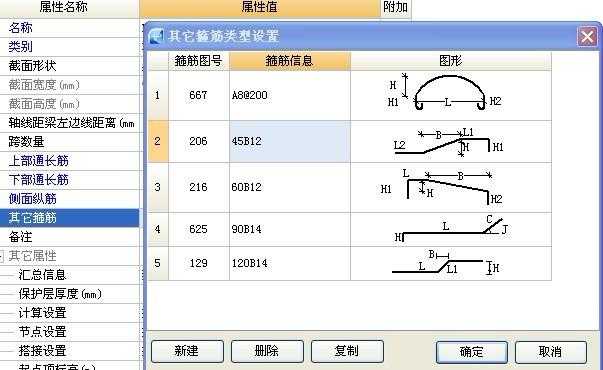603x370 pixels.
Task: Close the 其它箍筋类型设置 dialog
Action: point(587,37)
